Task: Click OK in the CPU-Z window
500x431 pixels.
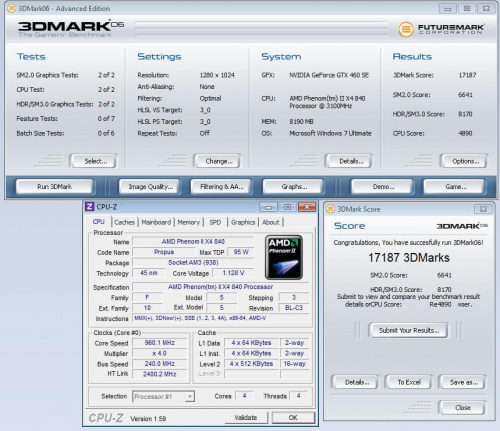Action: coord(293,418)
